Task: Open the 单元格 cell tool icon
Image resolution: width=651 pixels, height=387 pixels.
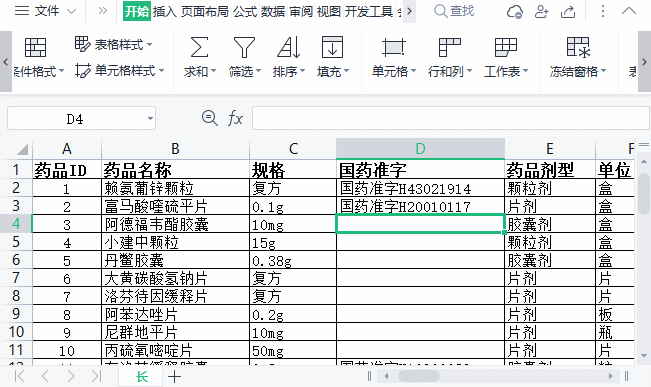Action: point(394,47)
